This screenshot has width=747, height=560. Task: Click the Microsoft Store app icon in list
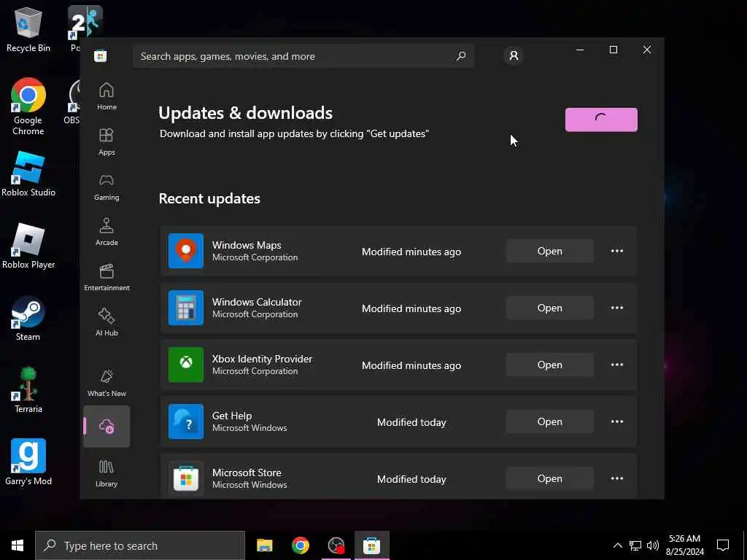click(x=186, y=478)
